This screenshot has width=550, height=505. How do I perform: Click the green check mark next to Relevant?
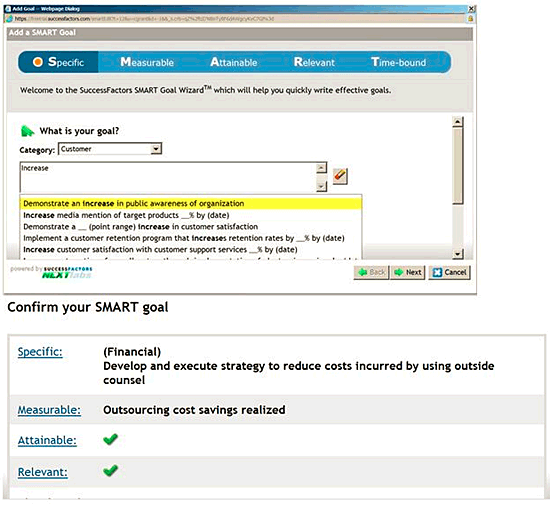(x=110, y=470)
